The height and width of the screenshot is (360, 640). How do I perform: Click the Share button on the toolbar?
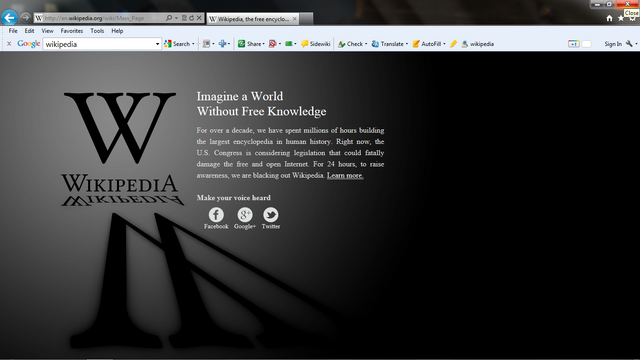(249, 44)
